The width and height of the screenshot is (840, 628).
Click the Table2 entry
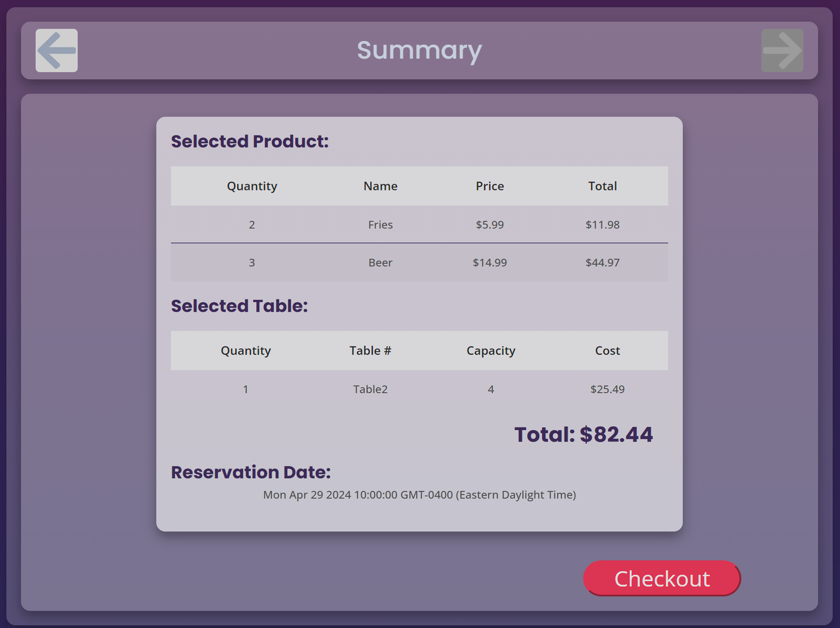pos(370,389)
